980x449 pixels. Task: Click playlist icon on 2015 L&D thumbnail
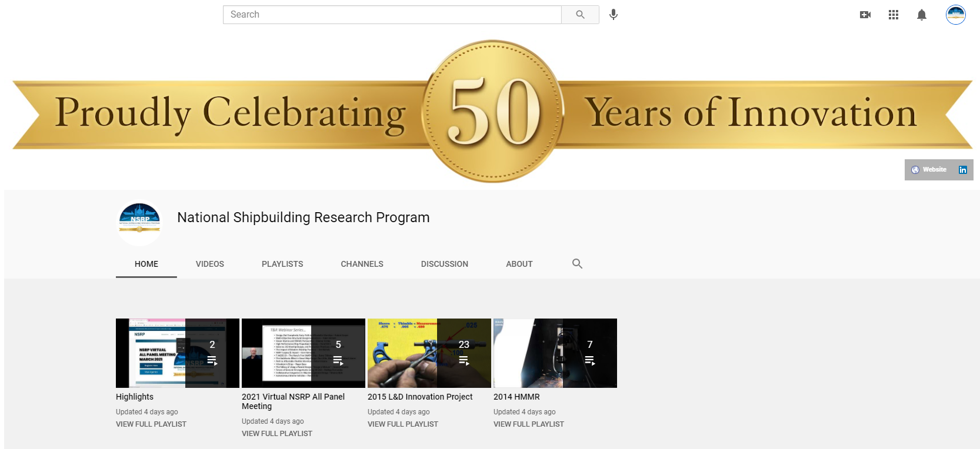(x=464, y=360)
